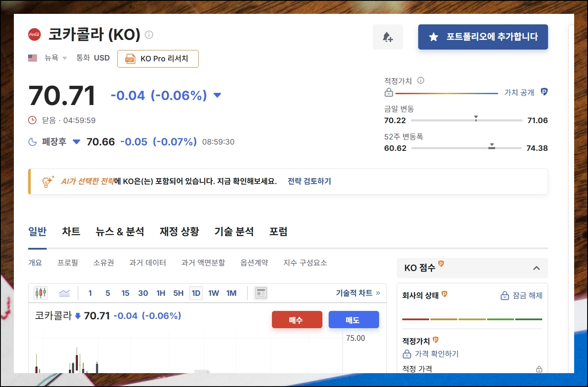Go to 과거 데이터 sub-tab
The image size is (588, 387).
[148, 263]
